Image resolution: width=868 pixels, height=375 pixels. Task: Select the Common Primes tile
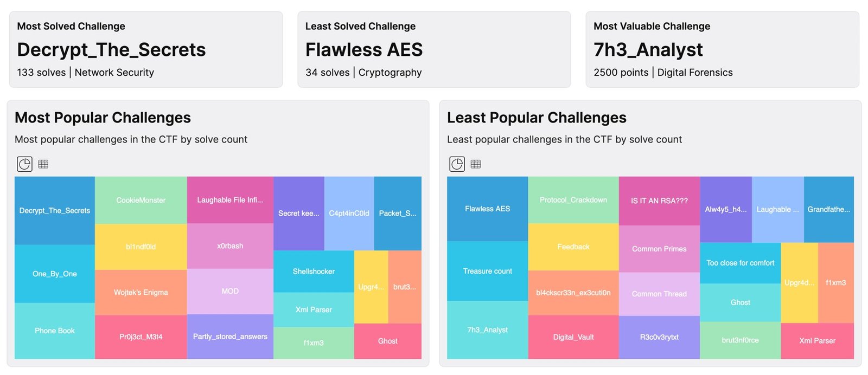(x=659, y=249)
